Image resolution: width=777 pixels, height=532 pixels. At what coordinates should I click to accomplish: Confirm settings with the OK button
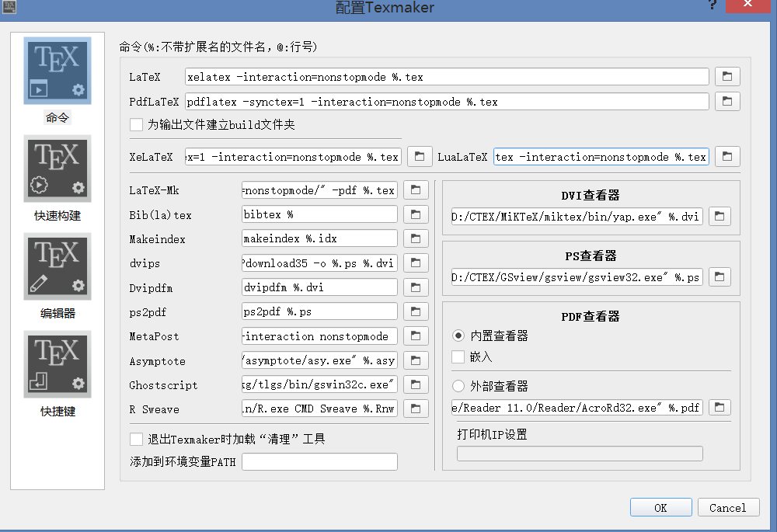[660, 508]
